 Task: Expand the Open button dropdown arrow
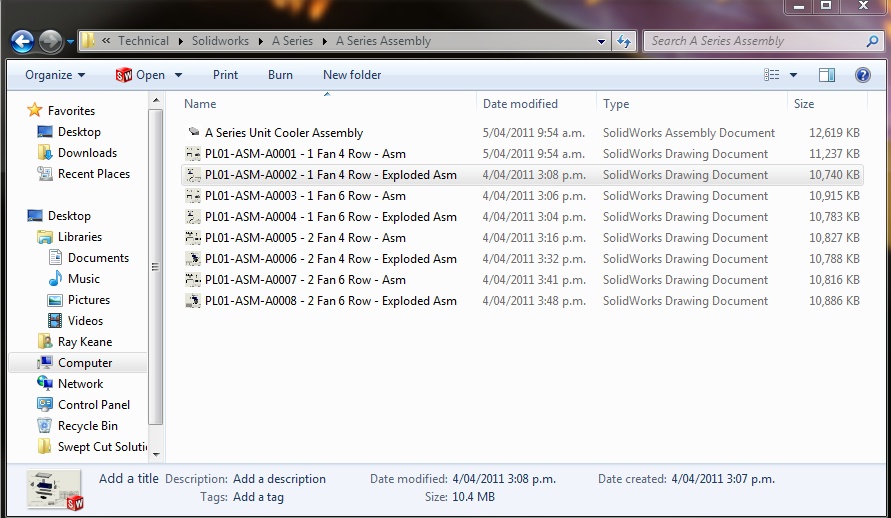tap(178, 75)
